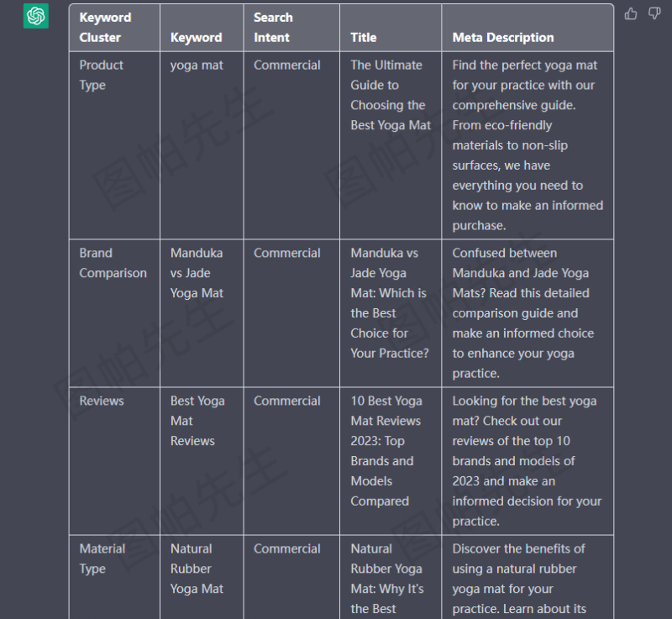Select the 'Natural Rubber Yoga Mat' keyword cell
672x619 pixels.
coord(197,569)
